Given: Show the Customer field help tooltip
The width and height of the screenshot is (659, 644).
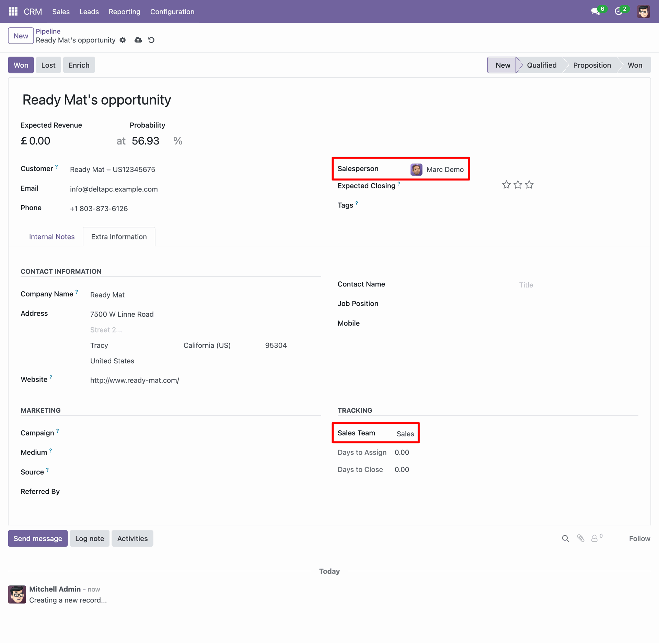Looking at the screenshot, I should 57,166.
